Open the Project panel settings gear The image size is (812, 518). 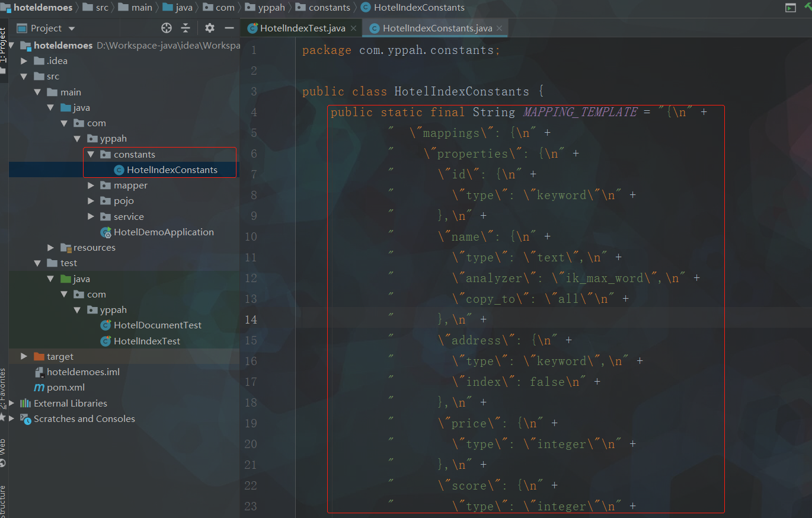pyautogui.click(x=209, y=28)
